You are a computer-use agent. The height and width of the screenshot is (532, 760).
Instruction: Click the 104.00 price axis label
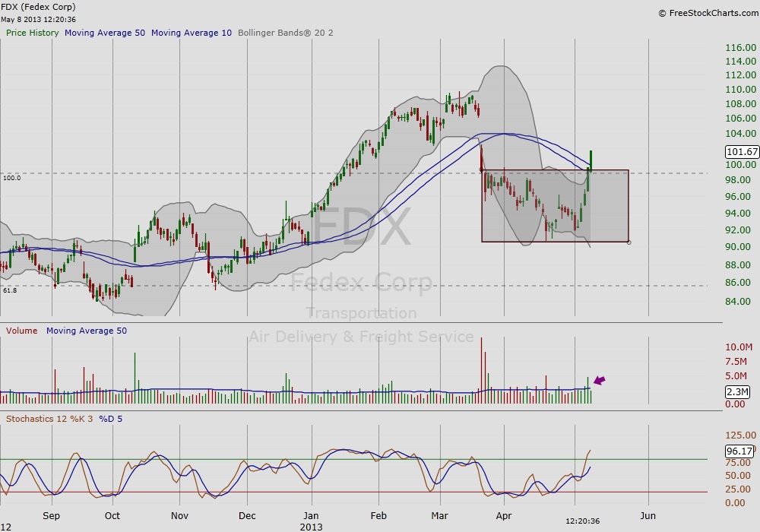pos(740,133)
